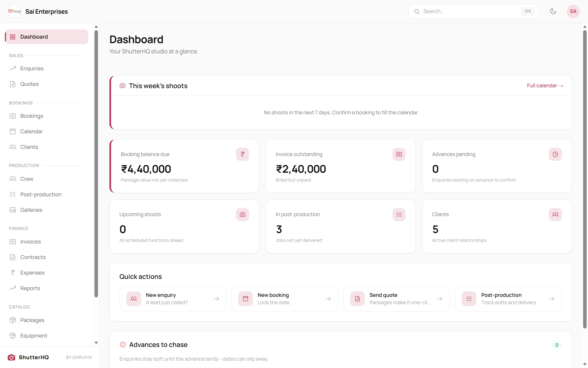Click calendar icon on New booking card
Viewport: 588px width, 368px height.
coord(245,299)
